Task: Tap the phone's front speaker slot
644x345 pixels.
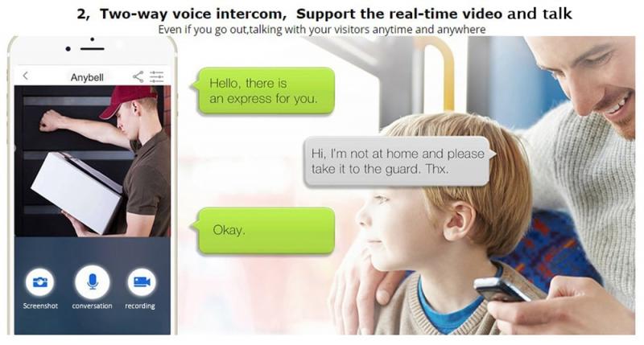Action: click(92, 49)
